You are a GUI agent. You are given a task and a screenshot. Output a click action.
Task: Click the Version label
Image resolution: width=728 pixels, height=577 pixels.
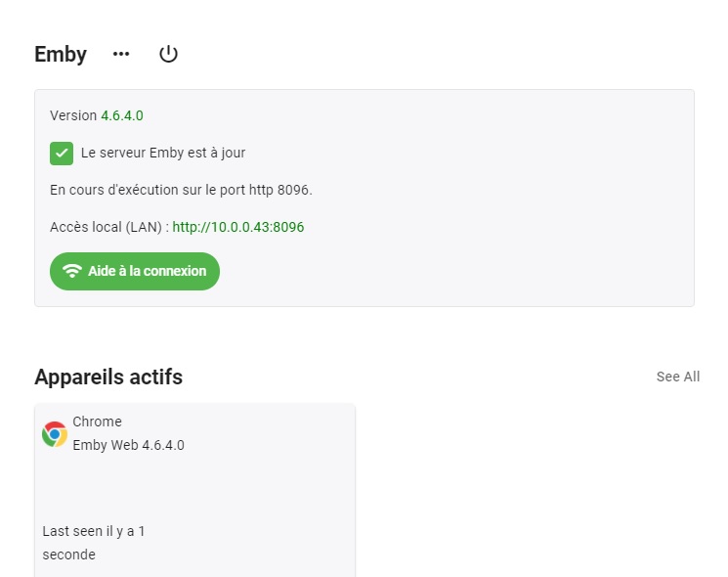73,115
